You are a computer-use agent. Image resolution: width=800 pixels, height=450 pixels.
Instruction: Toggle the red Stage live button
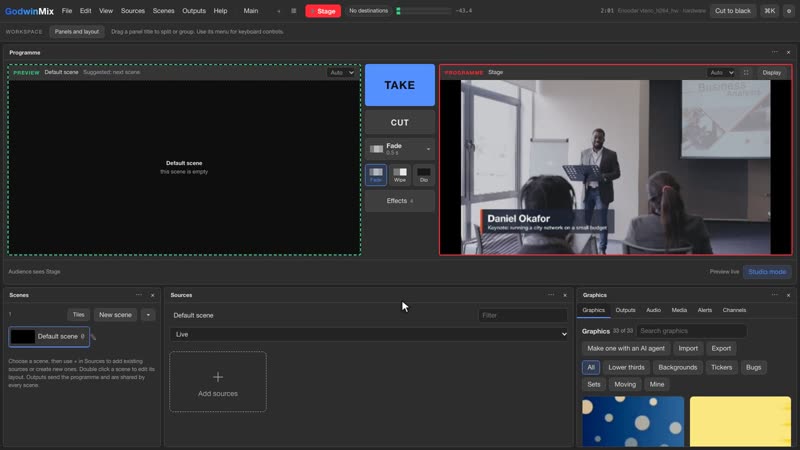pos(323,11)
